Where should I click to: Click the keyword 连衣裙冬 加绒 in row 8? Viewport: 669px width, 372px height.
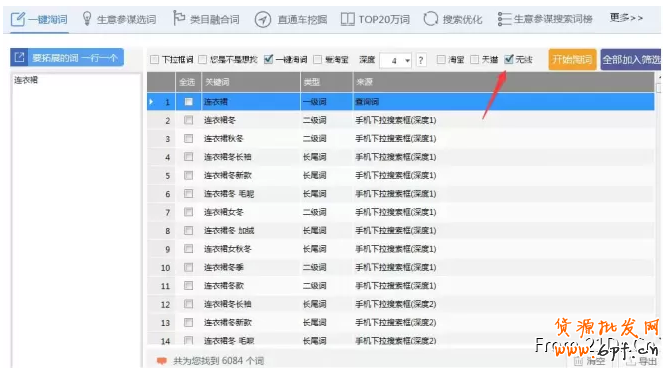click(x=229, y=230)
